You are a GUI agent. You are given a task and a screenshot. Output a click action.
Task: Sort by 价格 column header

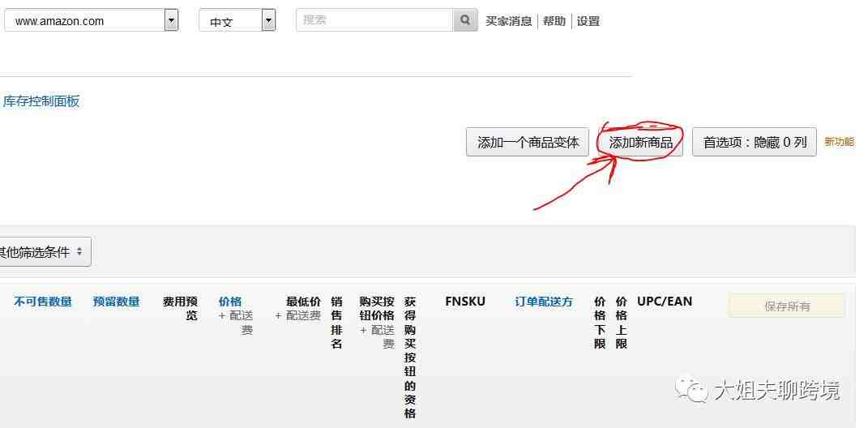click(229, 302)
